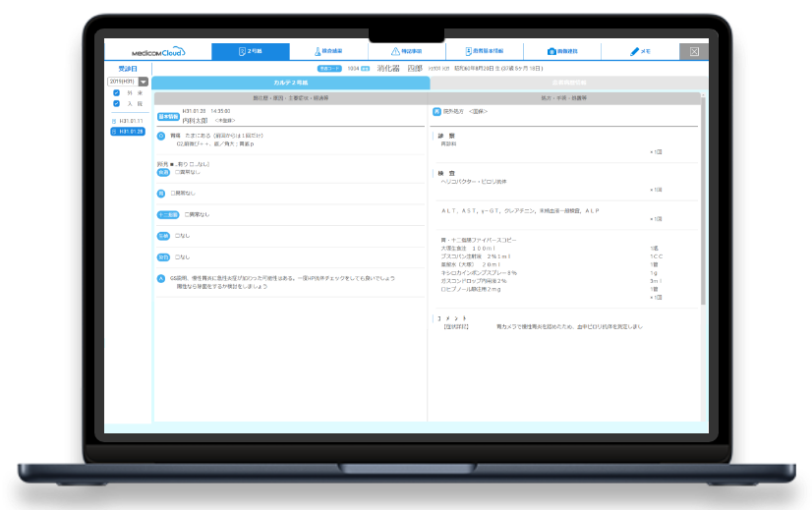The image size is (812, 510).
Task: Click the circular A assessment icon
Action: (161, 278)
